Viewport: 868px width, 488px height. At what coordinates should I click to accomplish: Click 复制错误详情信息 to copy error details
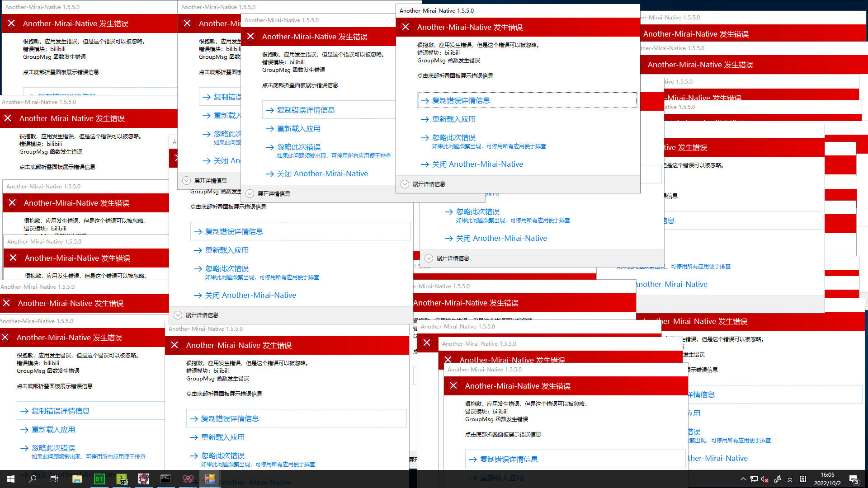[461, 100]
